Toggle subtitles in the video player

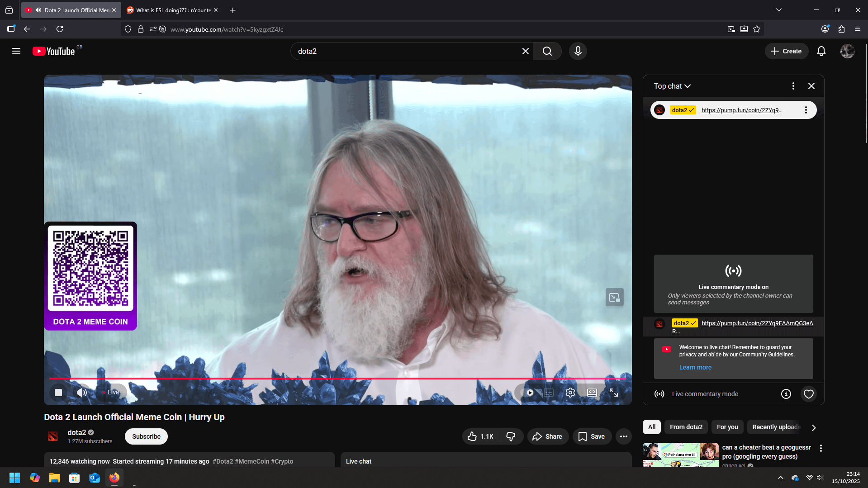tap(549, 392)
